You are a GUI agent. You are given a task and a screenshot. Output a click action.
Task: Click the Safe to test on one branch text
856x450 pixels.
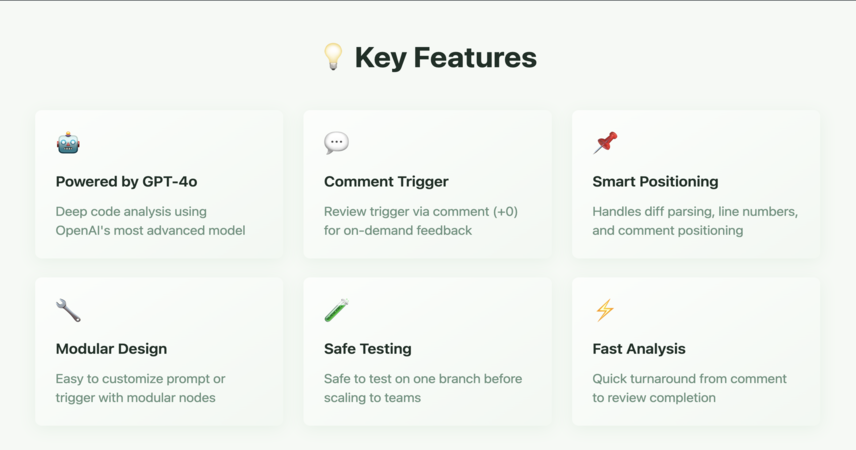click(x=423, y=388)
